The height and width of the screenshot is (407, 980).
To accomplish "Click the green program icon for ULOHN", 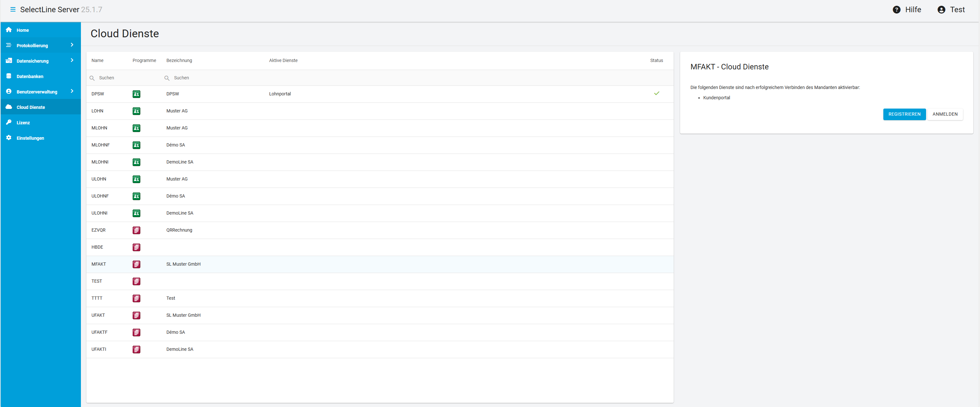I will click(x=136, y=179).
